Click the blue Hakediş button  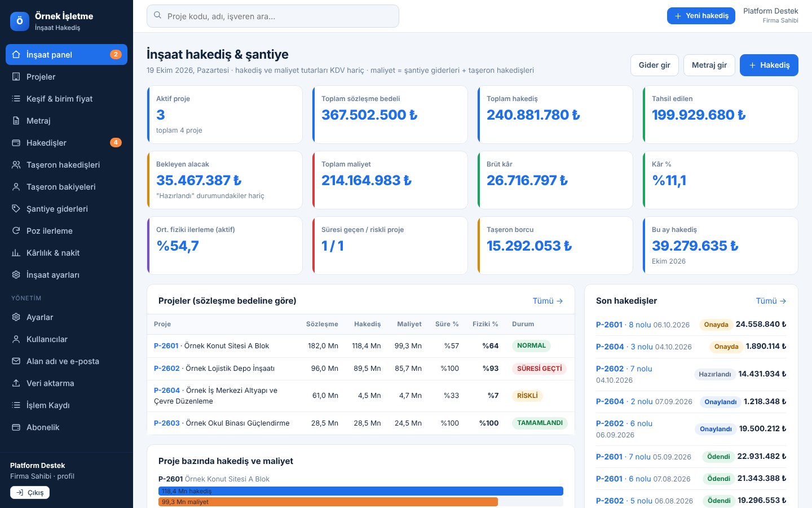point(769,65)
